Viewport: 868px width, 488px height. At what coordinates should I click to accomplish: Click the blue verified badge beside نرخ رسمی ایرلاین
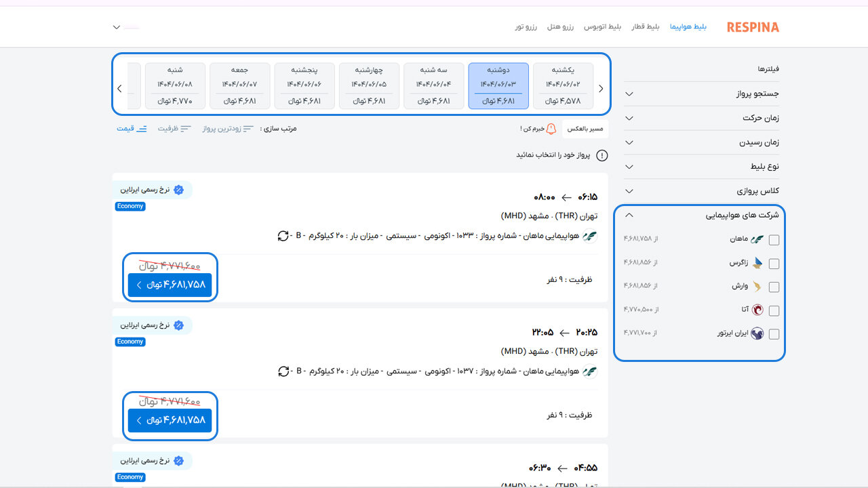click(179, 190)
